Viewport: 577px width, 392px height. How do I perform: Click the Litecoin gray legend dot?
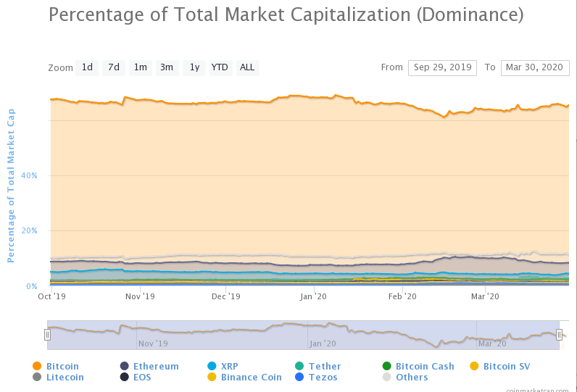(37, 377)
